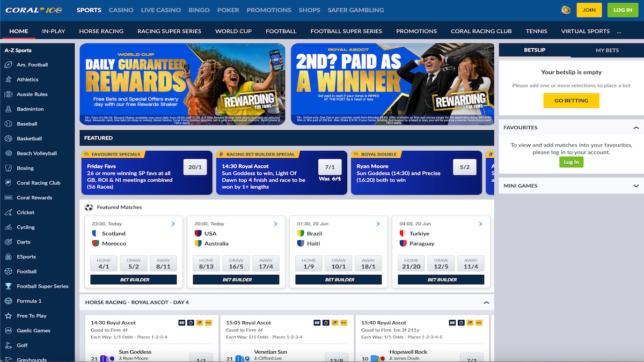
Task: Select the Coral Rewards icon
Action: (x=8, y=197)
